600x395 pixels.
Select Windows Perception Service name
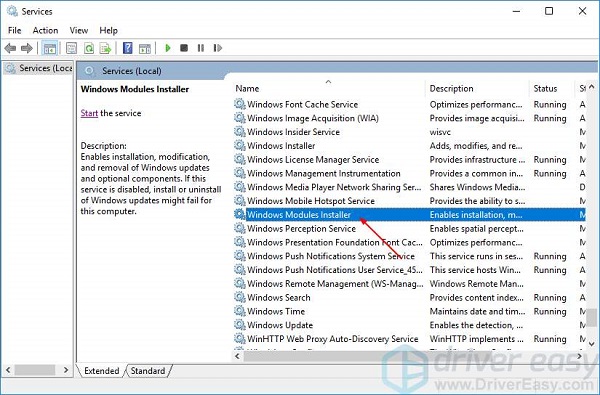[x=301, y=228]
